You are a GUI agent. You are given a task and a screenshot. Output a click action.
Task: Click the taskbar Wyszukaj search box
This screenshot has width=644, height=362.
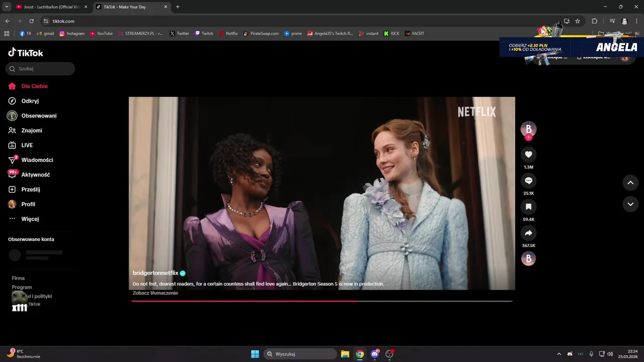(300, 354)
